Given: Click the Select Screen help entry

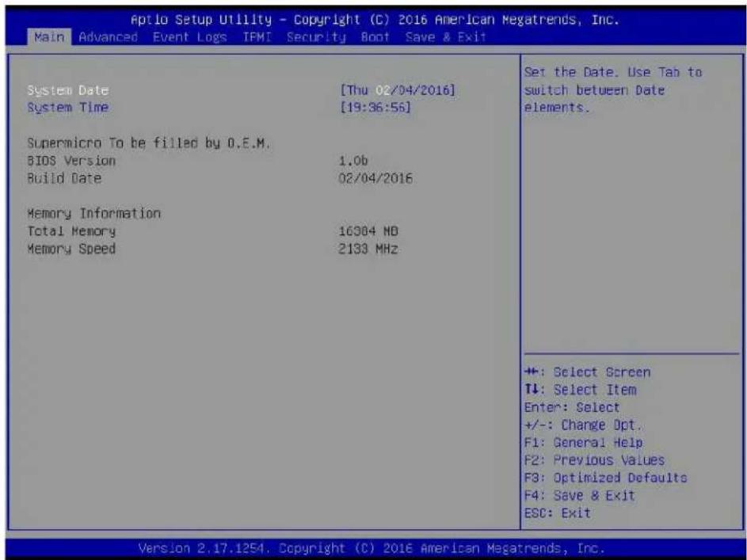Looking at the screenshot, I should (588, 372).
